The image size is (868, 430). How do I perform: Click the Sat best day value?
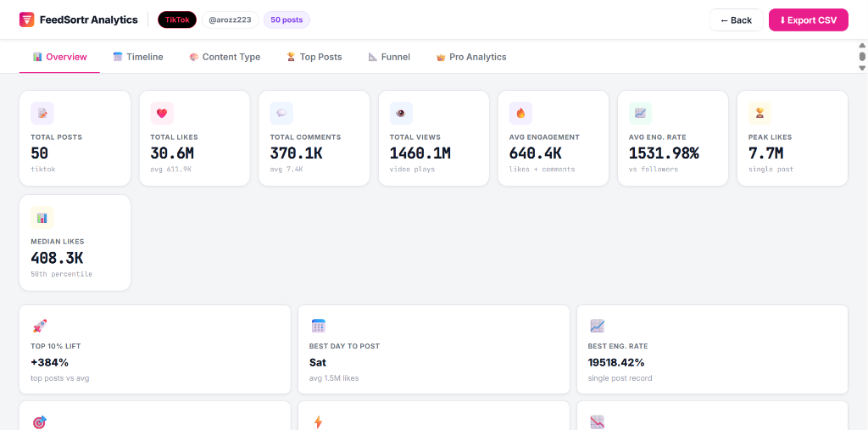[x=318, y=362]
